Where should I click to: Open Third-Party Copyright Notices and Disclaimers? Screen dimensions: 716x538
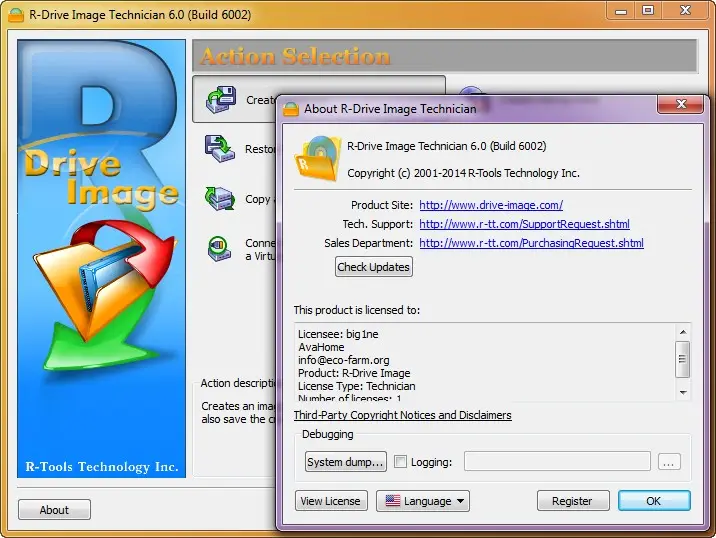coord(402,415)
